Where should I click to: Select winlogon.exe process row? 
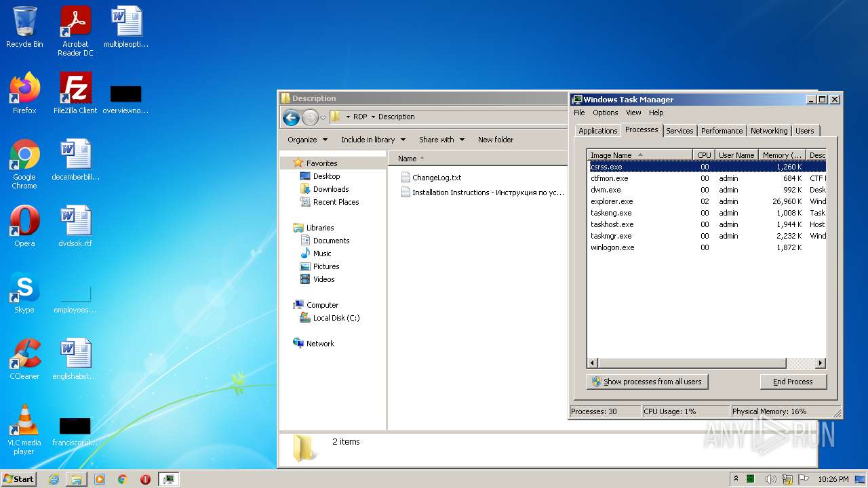coord(707,247)
